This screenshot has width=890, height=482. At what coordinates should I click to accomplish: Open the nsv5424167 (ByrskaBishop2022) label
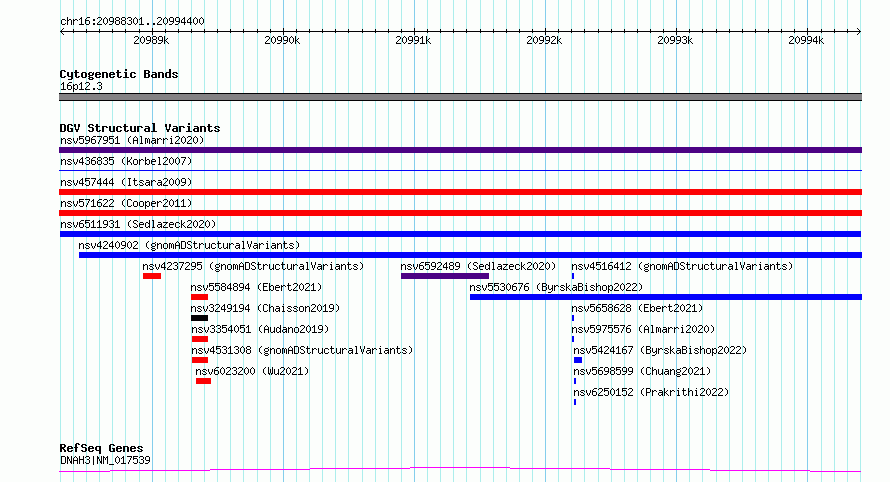coord(660,350)
